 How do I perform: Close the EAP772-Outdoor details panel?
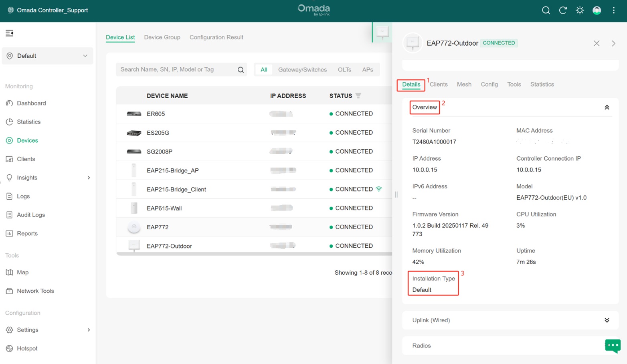pos(597,43)
